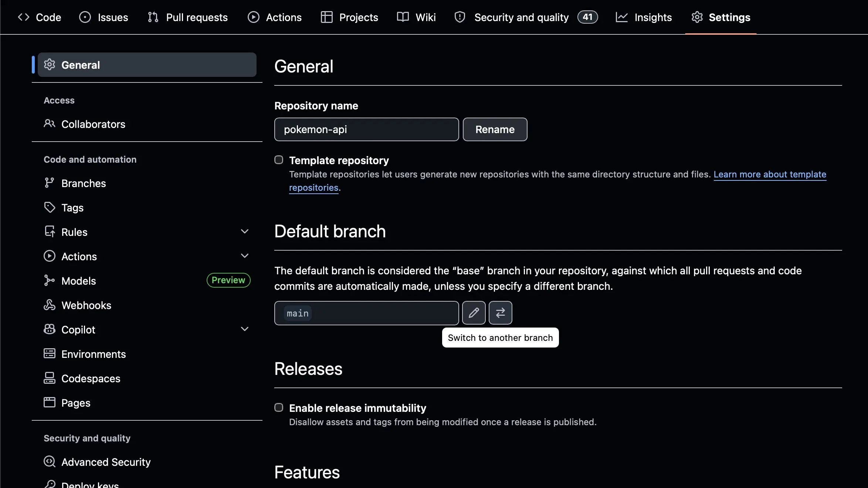
Task: Click the Settings gear icon in top navigation
Action: [x=697, y=17]
